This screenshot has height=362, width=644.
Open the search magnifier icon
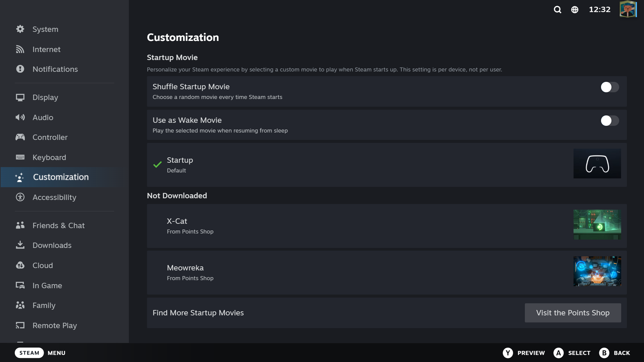557,10
